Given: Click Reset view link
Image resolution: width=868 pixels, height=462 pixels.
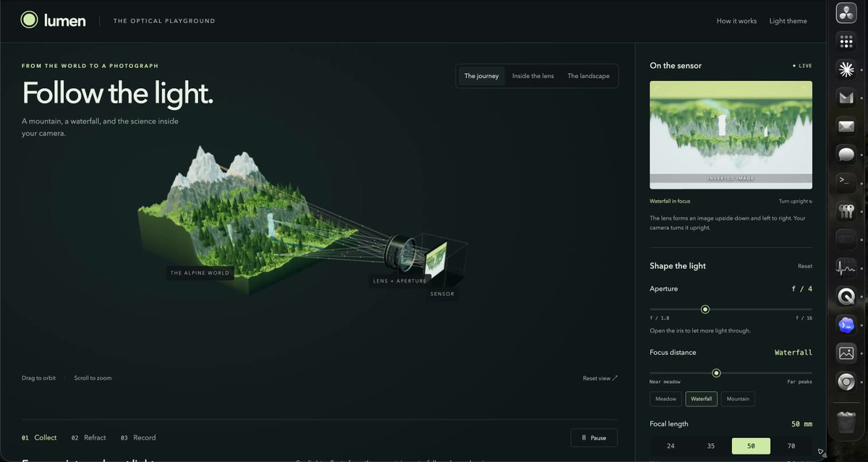Looking at the screenshot, I should click(x=600, y=378).
